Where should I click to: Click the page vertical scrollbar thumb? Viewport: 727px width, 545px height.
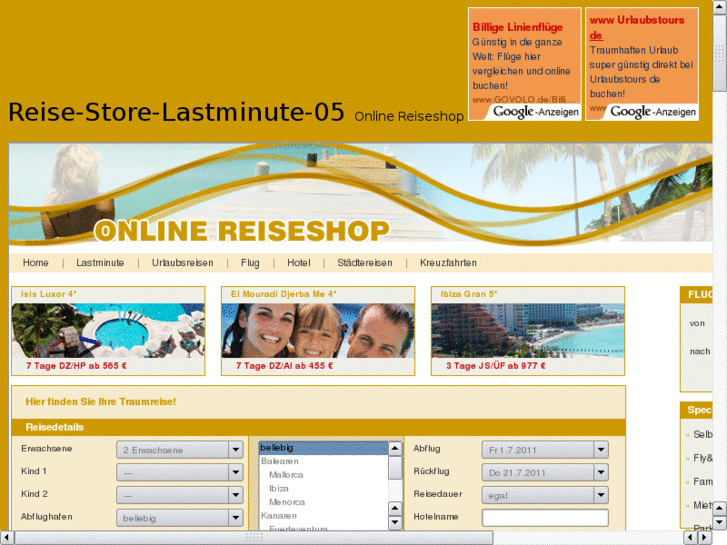720,52
